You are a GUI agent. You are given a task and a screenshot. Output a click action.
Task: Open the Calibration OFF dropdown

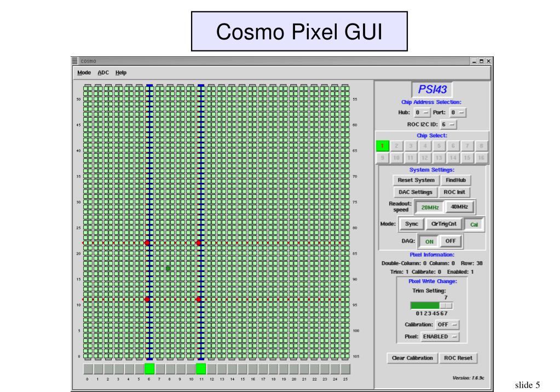tap(447, 325)
